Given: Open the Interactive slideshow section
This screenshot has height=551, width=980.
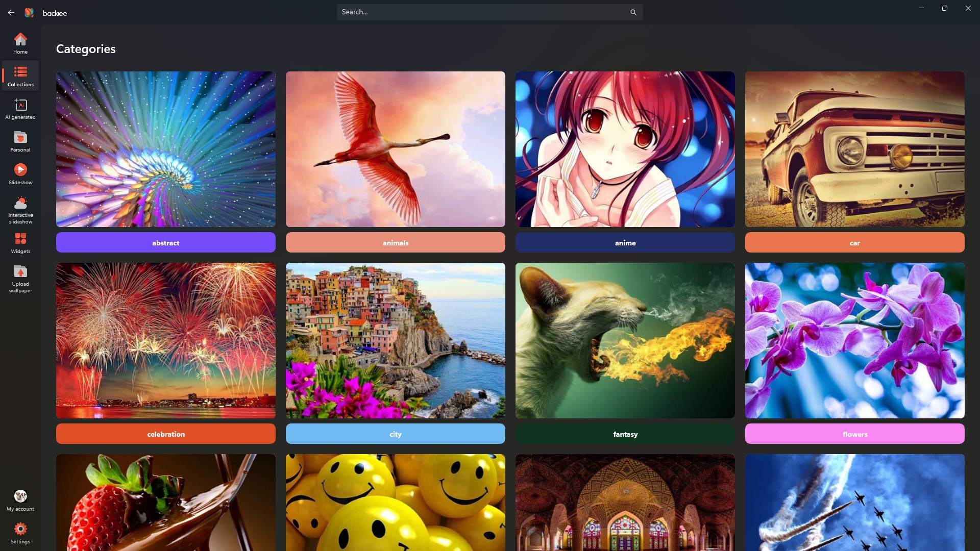Looking at the screenshot, I should pyautogui.click(x=20, y=208).
